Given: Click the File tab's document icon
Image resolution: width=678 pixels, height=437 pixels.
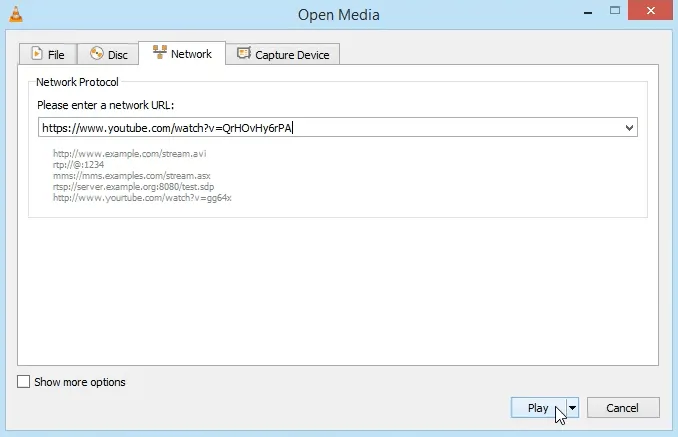Looking at the screenshot, I should [x=38, y=54].
